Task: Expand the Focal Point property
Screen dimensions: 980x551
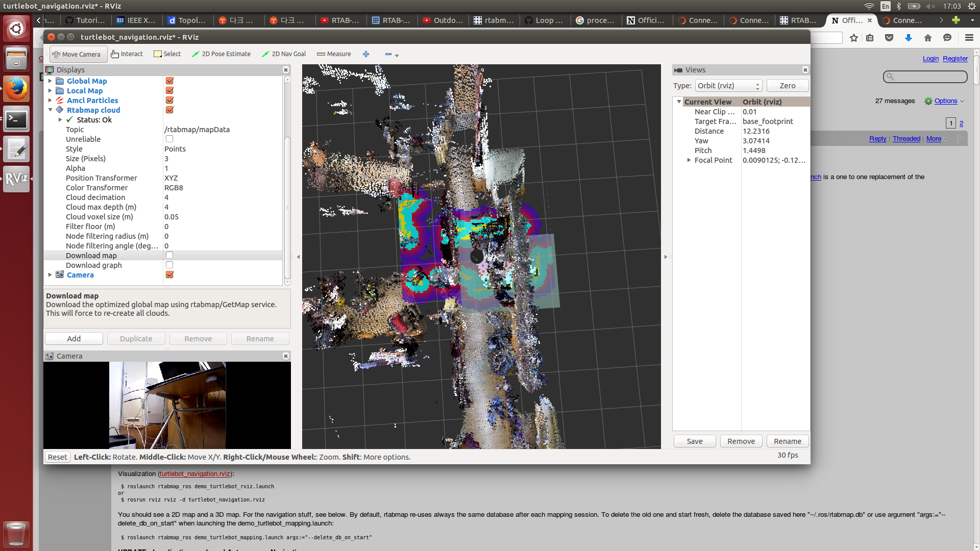Action: click(x=689, y=160)
